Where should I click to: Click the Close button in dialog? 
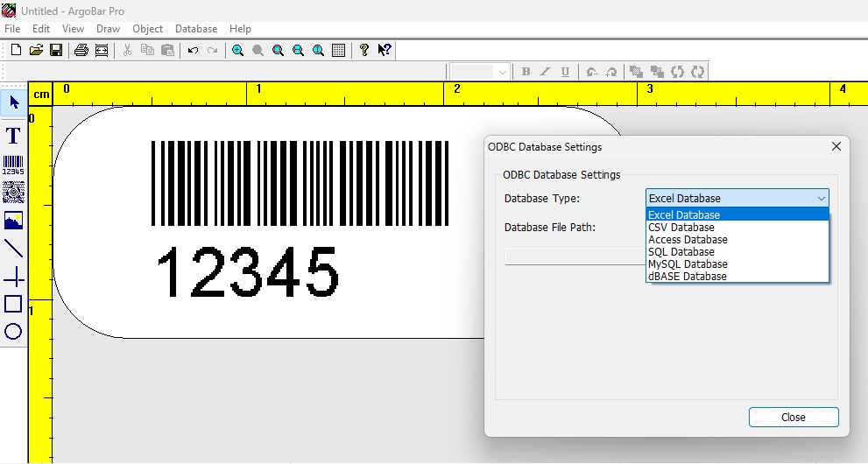click(x=794, y=417)
